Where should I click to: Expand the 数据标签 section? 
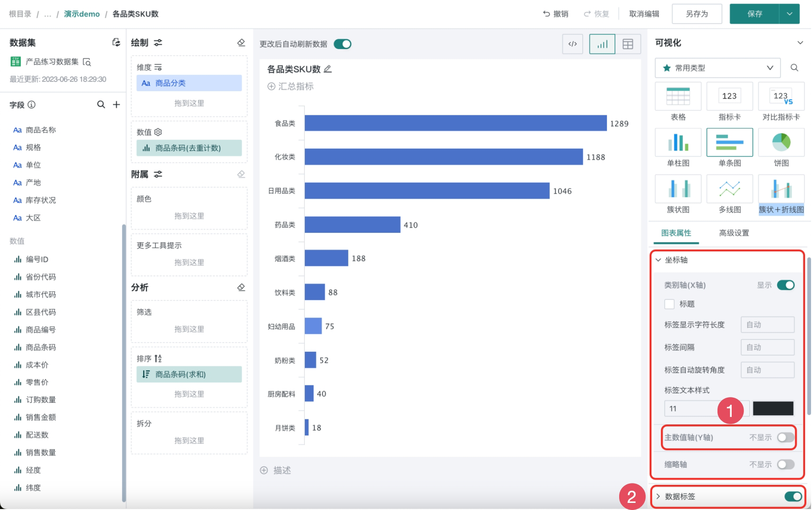(658, 496)
